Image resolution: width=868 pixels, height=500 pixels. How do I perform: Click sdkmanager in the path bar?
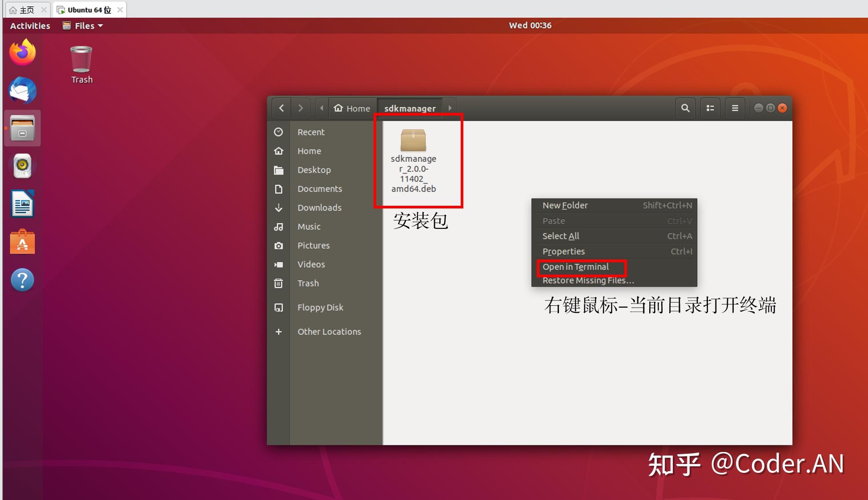(x=410, y=108)
